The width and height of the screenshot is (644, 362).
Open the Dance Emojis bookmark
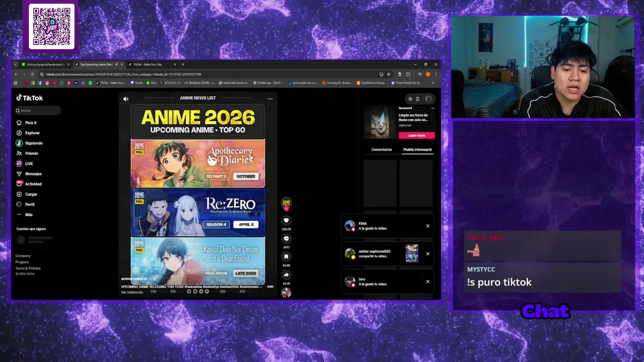(407, 83)
